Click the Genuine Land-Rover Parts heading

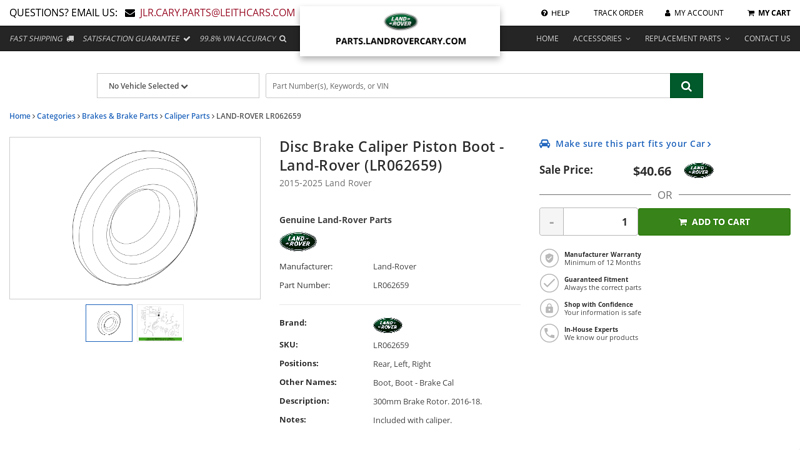point(335,220)
